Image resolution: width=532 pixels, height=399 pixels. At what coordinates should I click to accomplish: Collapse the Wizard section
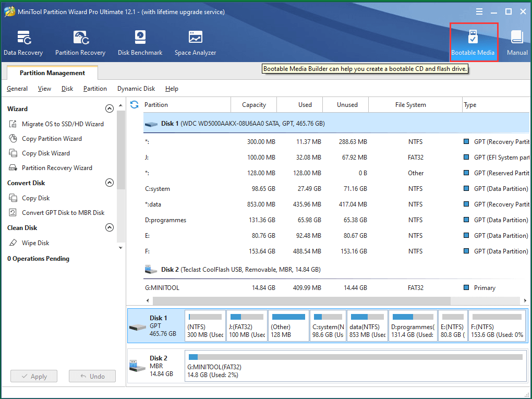pyautogui.click(x=109, y=108)
